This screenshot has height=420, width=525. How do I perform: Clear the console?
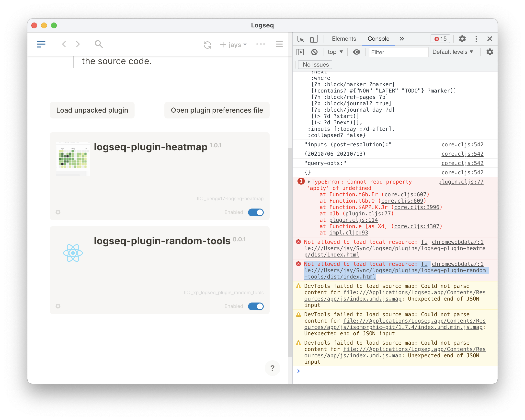pyautogui.click(x=314, y=52)
